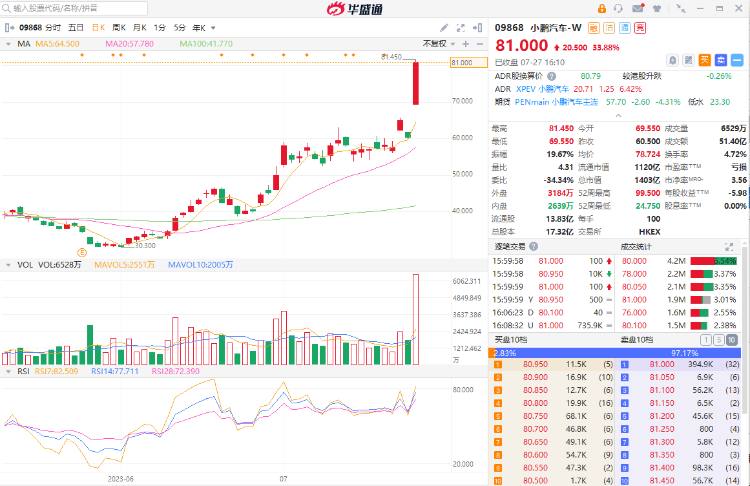Screen dimensions: 750x486
Task: Click the orange 买 buy icon
Action: click(x=703, y=59)
